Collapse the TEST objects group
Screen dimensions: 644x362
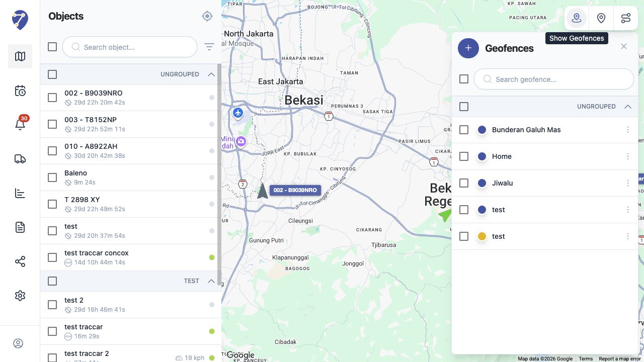point(211,281)
